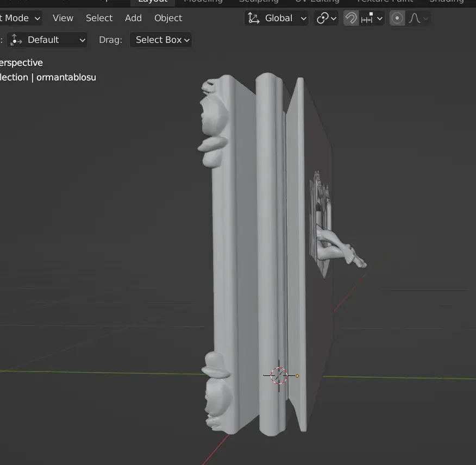Click the orange object origin dot
Image resolution: width=476 pixels, height=465 pixels.
click(297, 376)
